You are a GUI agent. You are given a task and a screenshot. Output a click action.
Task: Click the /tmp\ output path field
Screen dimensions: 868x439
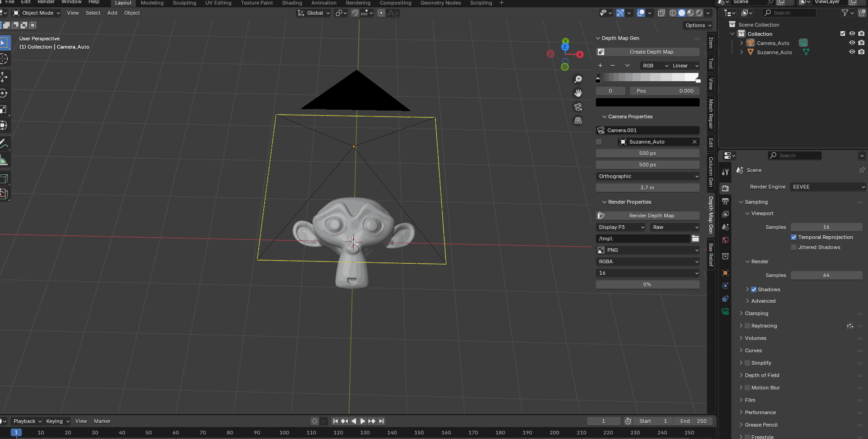click(643, 239)
